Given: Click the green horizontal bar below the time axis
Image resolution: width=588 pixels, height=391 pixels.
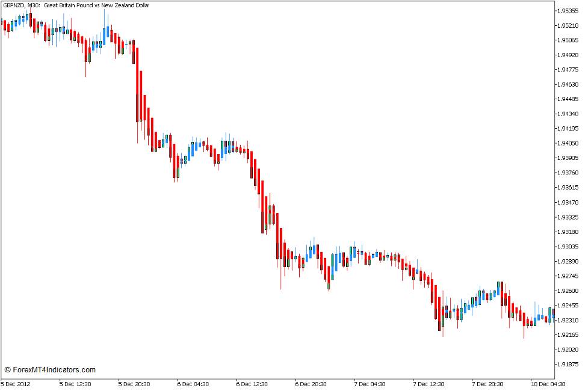Looking at the screenshot, I should (294, 389).
